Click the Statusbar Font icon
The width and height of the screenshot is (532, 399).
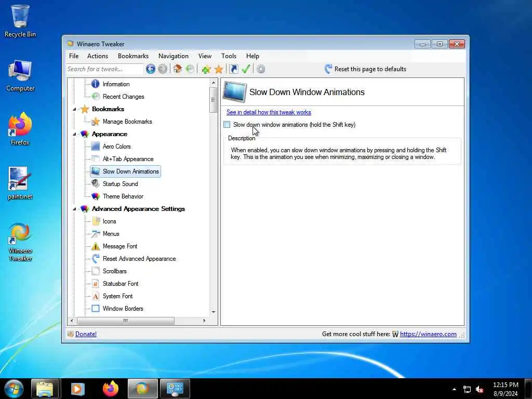96,283
